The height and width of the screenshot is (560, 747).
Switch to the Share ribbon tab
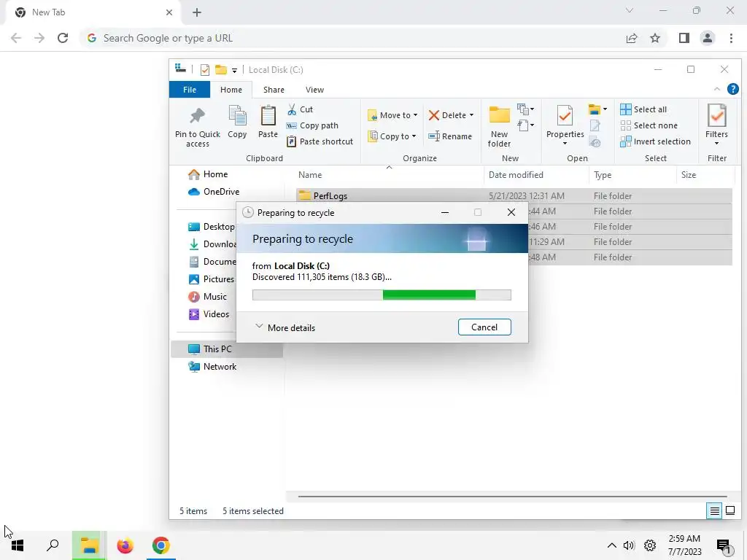click(x=274, y=90)
